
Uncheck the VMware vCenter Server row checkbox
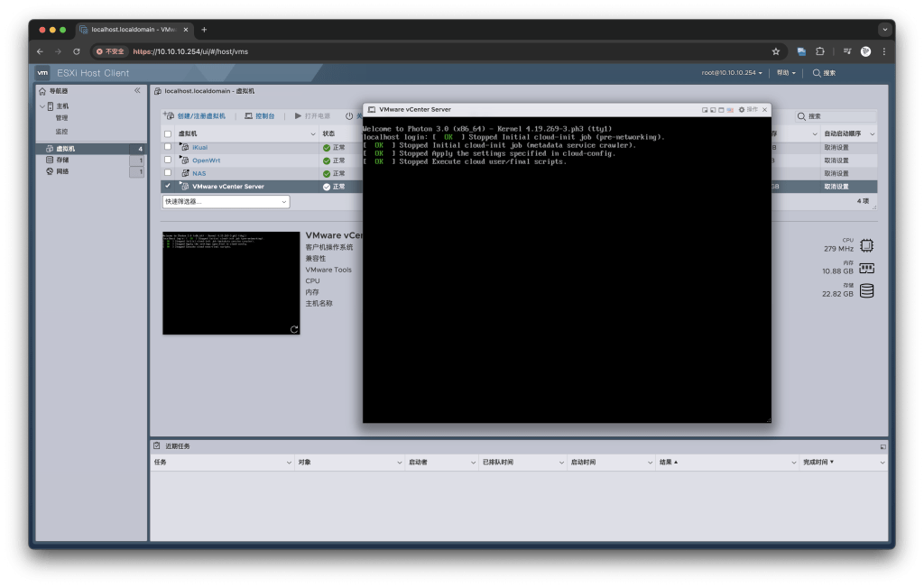click(x=168, y=186)
